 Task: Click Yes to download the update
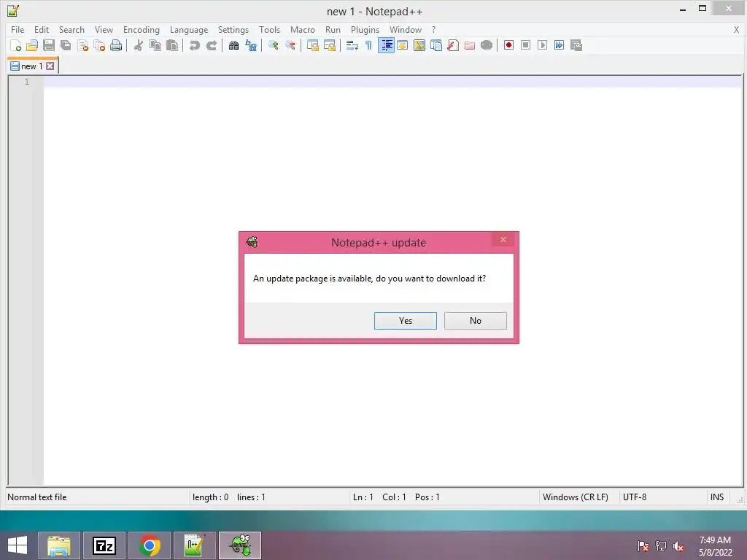(406, 321)
